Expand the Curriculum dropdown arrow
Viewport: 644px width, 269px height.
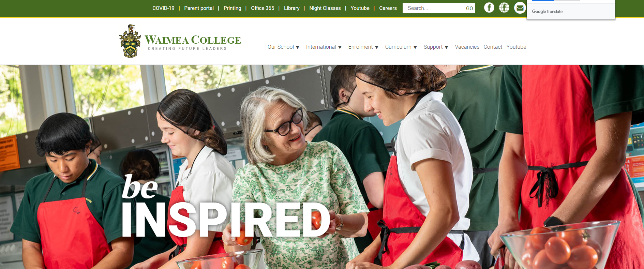[415, 47]
